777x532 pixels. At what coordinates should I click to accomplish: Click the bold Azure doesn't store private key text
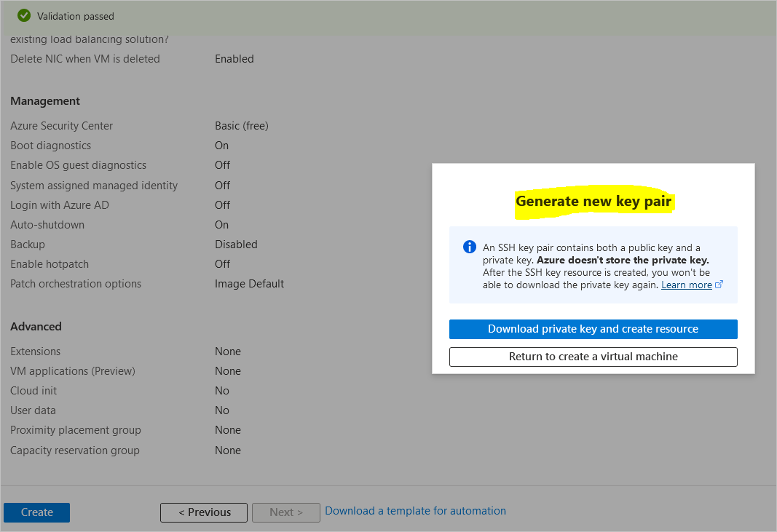(x=623, y=260)
